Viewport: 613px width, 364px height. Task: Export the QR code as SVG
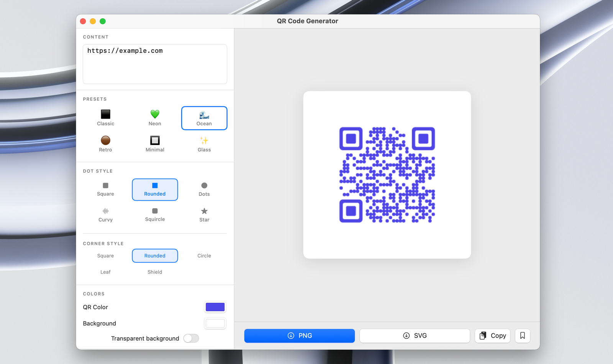click(415, 336)
